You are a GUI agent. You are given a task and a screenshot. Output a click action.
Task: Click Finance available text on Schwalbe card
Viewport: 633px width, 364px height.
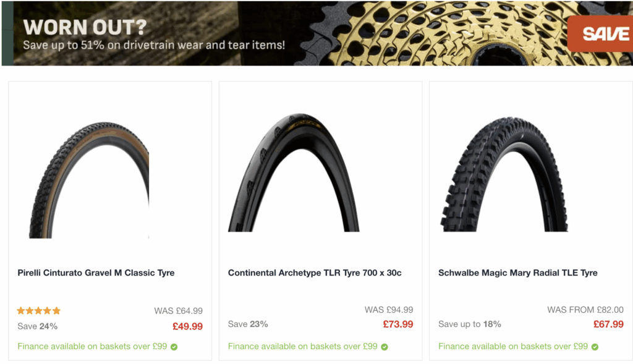(x=512, y=346)
